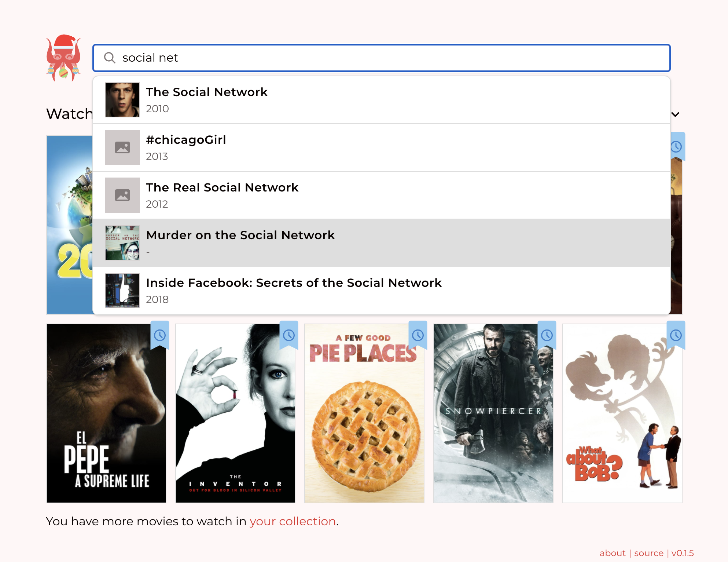Screen dimensions: 728x562
Task: Select 'The Social Network' 2010 result
Action: click(381, 100)
